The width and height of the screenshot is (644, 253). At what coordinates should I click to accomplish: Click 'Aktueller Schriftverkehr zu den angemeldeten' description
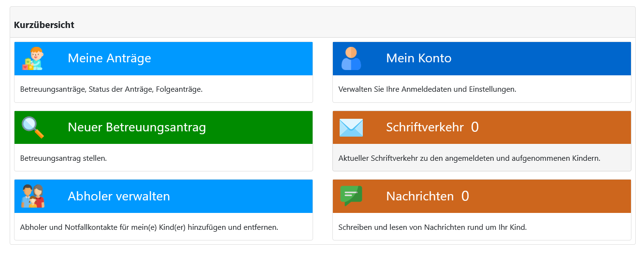click(469, 158)
